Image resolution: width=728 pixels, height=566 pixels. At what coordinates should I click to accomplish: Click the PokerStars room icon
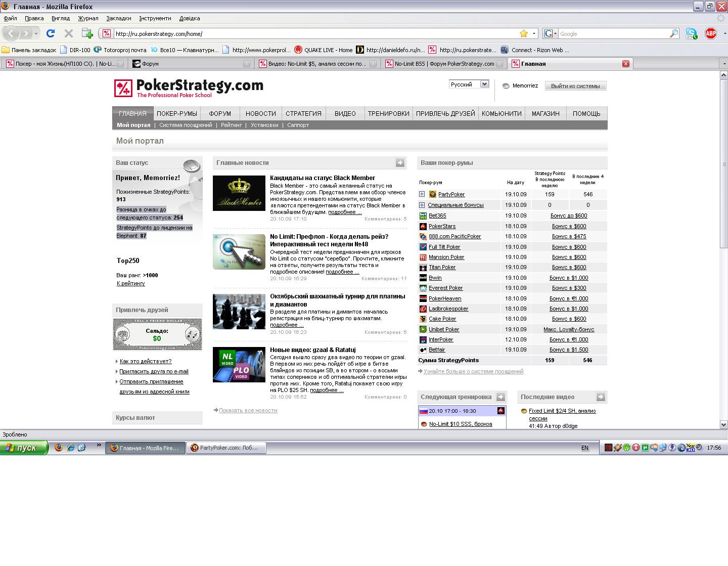coord(423,226)
